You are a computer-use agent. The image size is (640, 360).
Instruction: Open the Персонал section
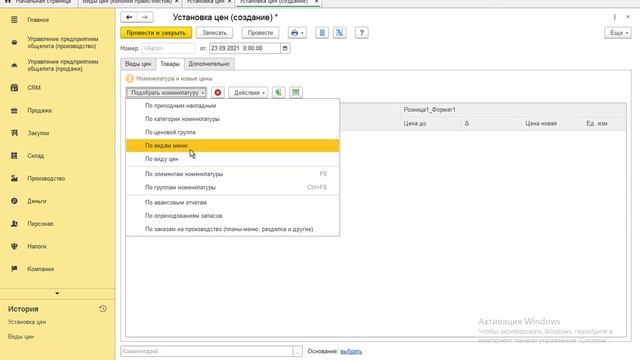pos(40,224)
